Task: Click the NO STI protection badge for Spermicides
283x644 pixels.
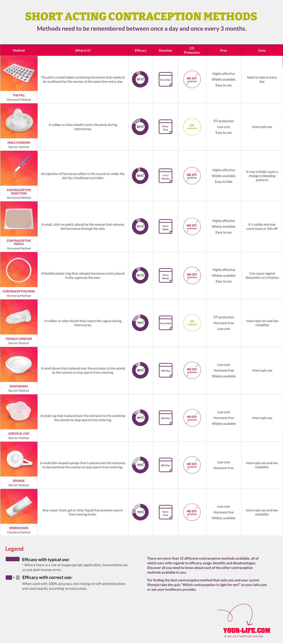Action: coord(192,512)
